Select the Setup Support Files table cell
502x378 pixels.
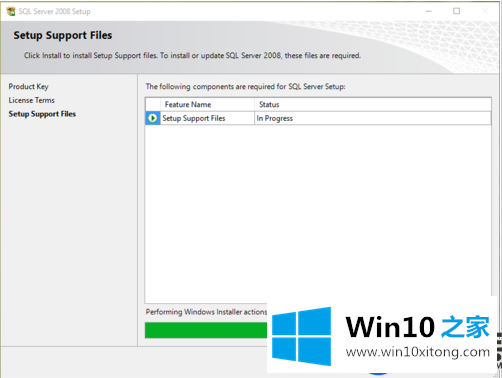coord(207,118)
